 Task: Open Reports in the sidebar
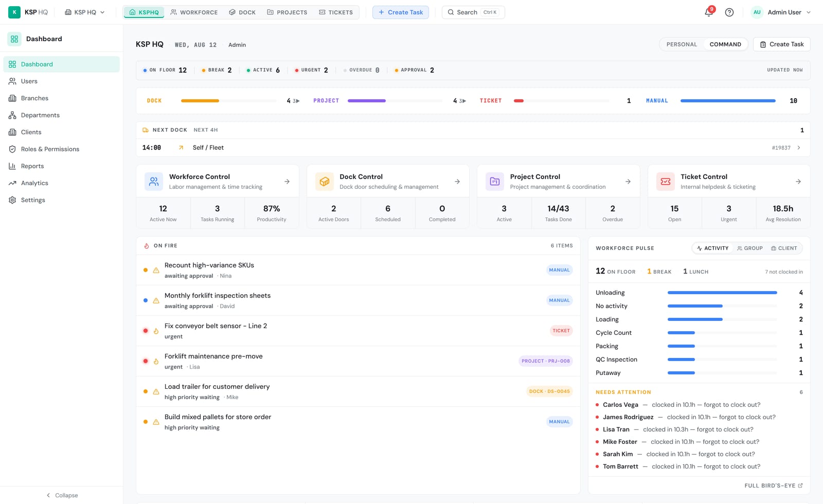tap(61, 166)
